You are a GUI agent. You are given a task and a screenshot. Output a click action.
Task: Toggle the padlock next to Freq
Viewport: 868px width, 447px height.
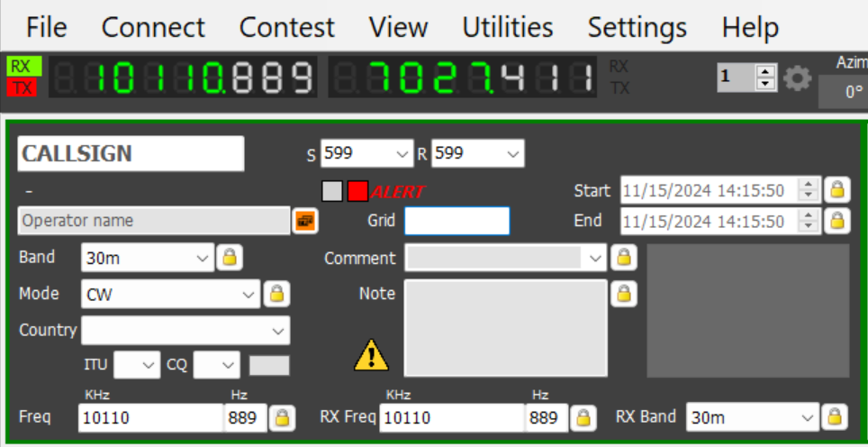283,417
